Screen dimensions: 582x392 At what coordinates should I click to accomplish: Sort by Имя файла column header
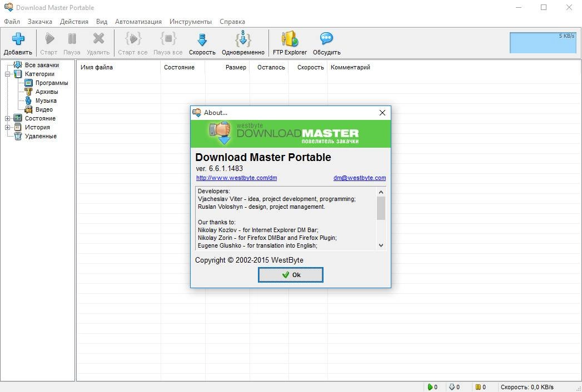tap(118, 67)
